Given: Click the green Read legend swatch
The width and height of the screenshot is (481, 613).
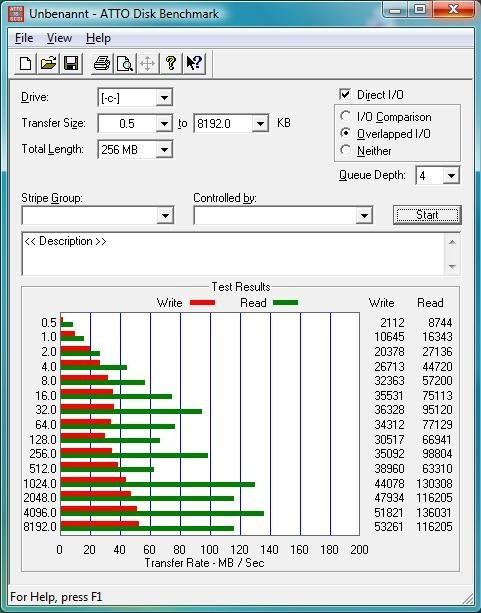Looking at the screenshot, I should [285, 303].
